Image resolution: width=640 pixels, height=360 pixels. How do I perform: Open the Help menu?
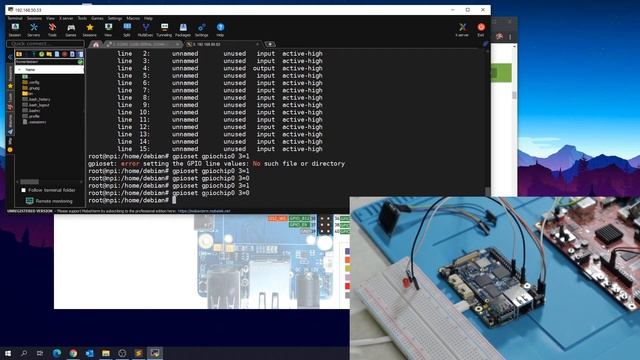(x=148, y=18)
